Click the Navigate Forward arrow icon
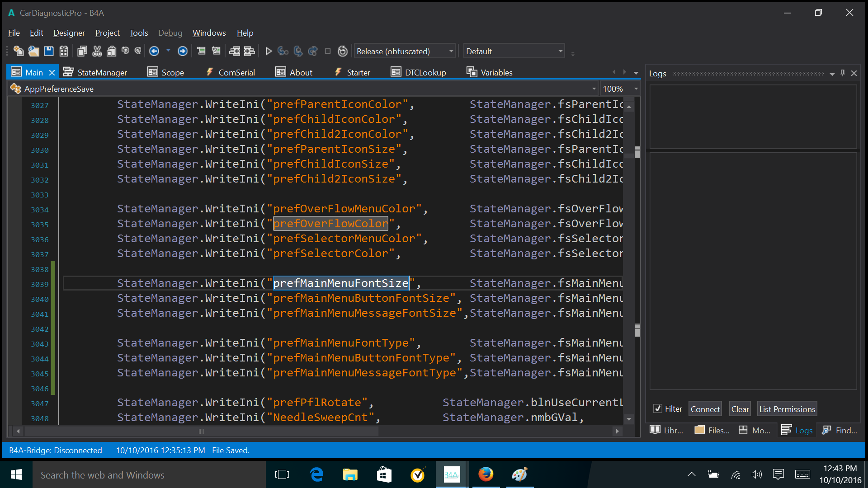 [x=183, y=51]
